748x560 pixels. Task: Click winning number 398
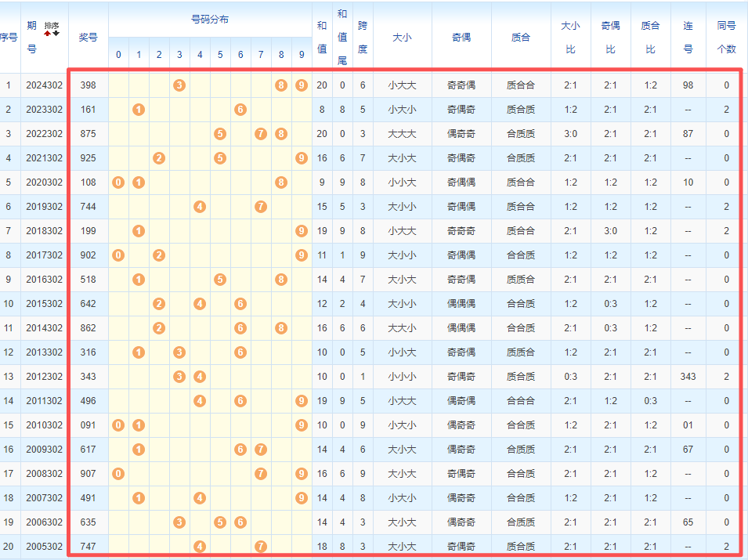[x=89, y=85]
